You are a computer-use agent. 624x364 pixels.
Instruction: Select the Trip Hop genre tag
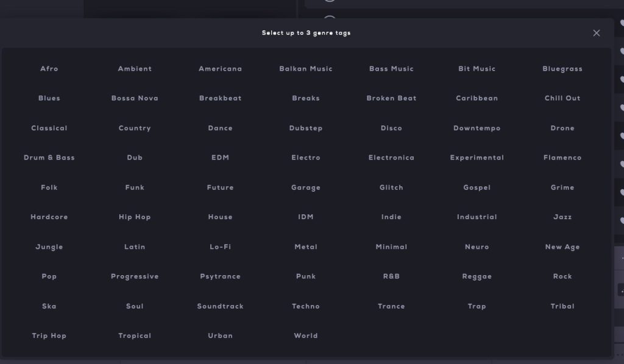[x=49, y=336]
